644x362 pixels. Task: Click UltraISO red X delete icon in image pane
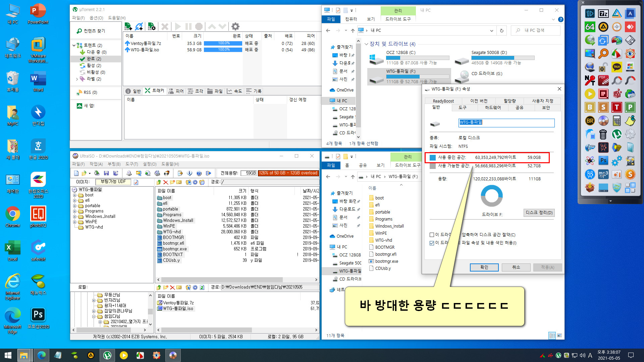coord(166,182)
